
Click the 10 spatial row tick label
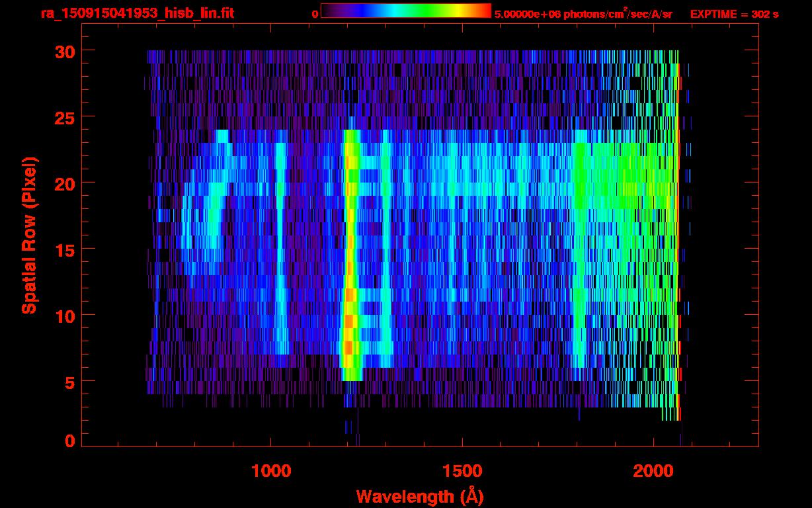click(65, 316)
